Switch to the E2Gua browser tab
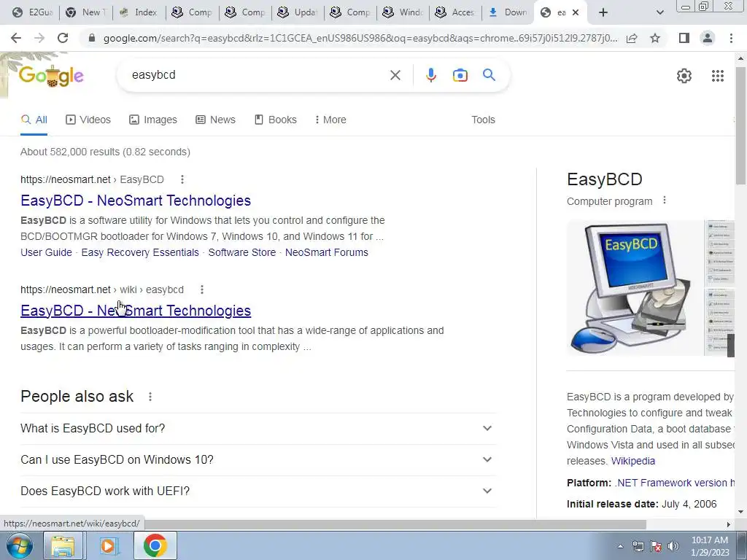This screenshot has width=747, height=560. (33, 12)
